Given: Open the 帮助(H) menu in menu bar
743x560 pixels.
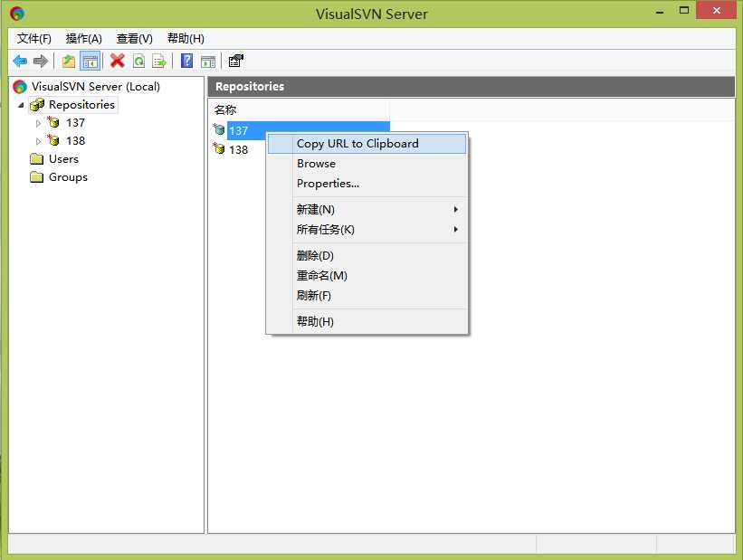Looking at the screenshot, I should 186,38.
